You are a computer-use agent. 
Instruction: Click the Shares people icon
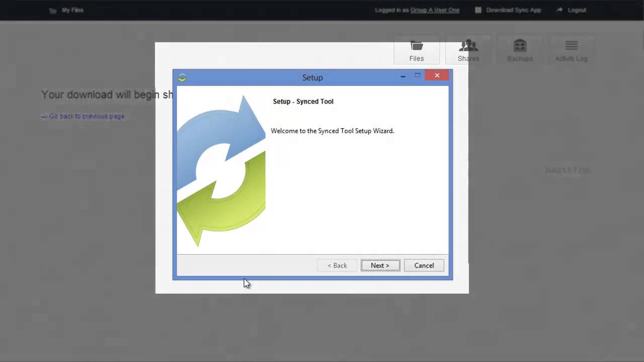(468, 46)
